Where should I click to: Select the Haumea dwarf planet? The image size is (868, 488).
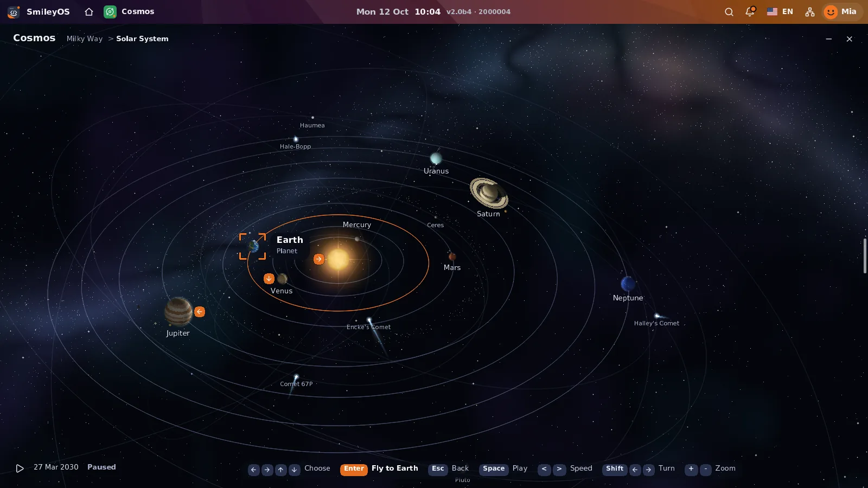point(312,117)
